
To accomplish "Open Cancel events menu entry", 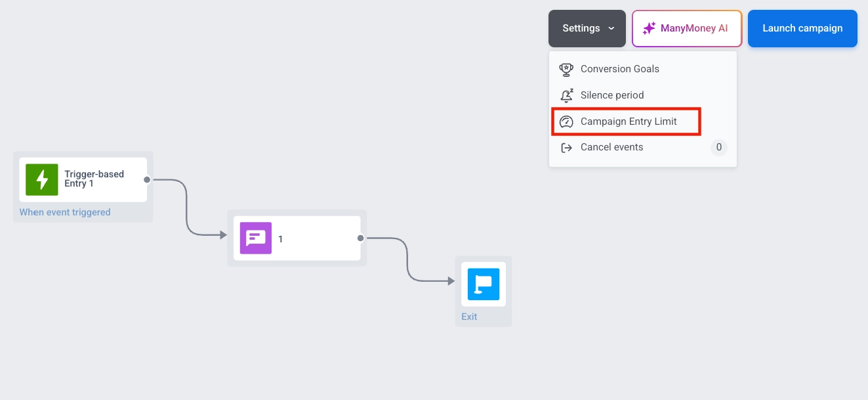I will point(611,147).
